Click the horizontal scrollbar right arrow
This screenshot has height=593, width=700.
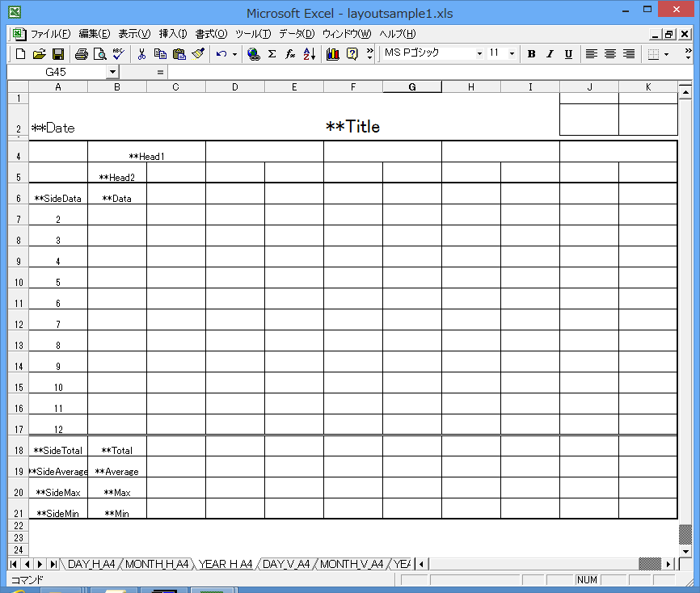click(x=668, y=564)
